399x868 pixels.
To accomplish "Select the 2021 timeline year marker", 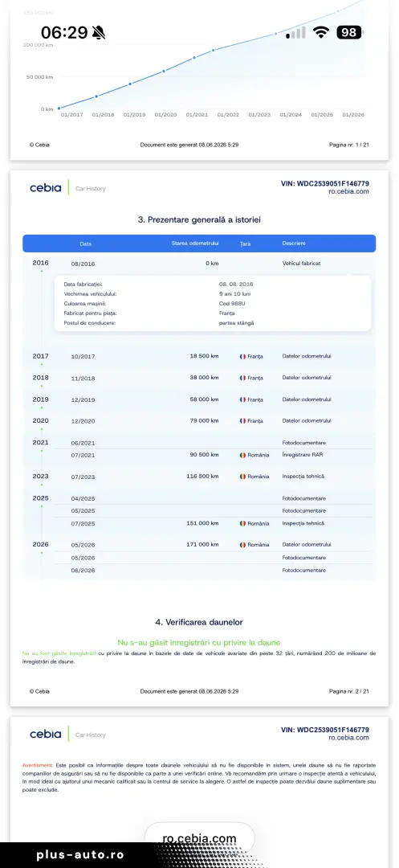I will (x=40, y=442).
